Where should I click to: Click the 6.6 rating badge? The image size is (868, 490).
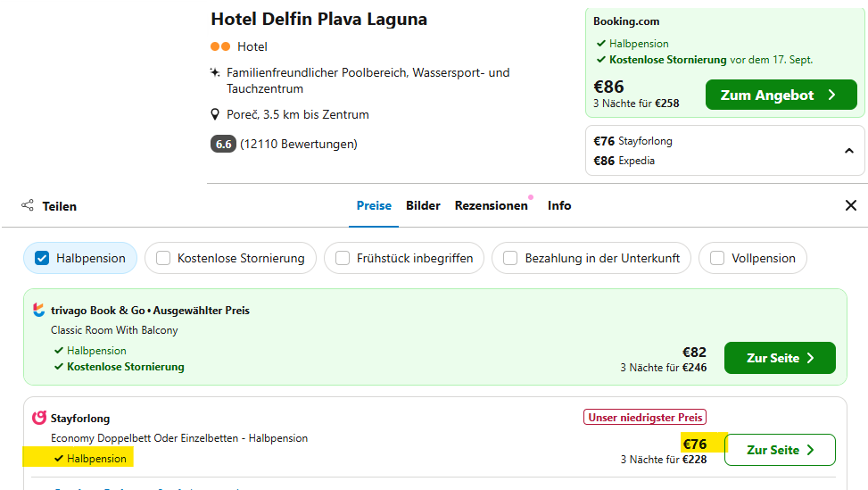[x=223, y=144]
